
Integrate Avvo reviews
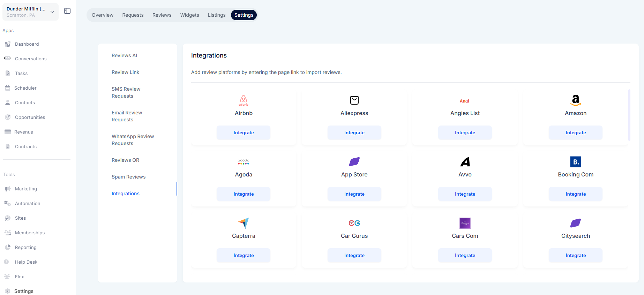465,194
